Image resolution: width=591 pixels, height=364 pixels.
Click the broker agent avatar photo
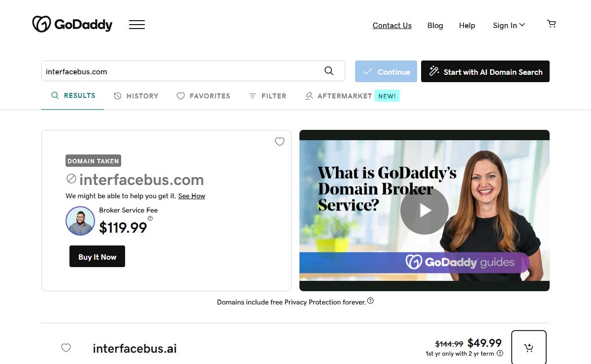(80, 221)
